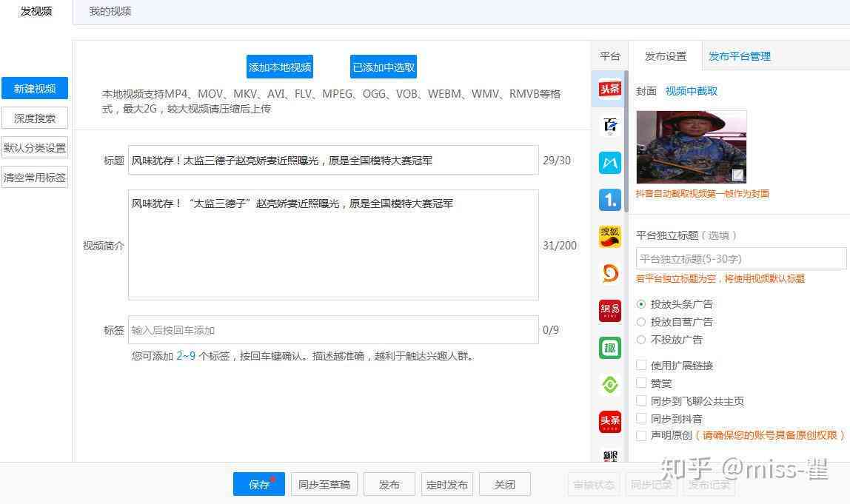Click the 已添加中选取 button
Viewport: 850px width, 504px height.
[384, 67]
